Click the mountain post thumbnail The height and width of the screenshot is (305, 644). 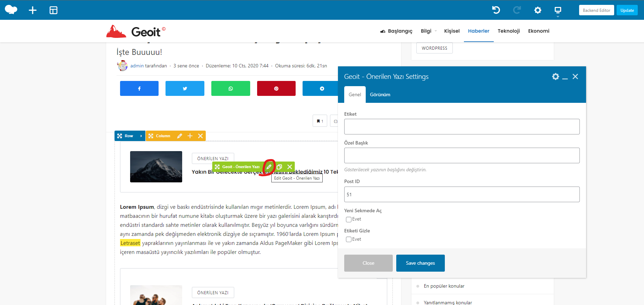coord(156,167)
